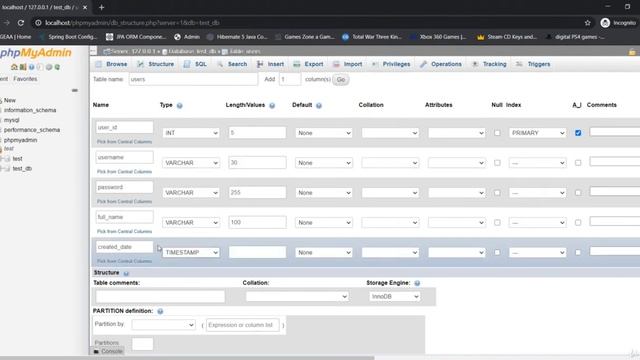Click Pick from Central Columns under user_id
This screenshot has height=360, width=640.
[124, 142]
